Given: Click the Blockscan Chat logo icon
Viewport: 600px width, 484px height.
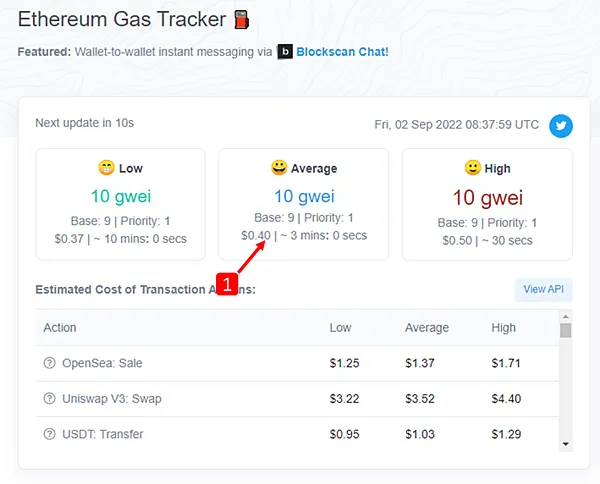Looking at the screenshot, I should point(285,51).
